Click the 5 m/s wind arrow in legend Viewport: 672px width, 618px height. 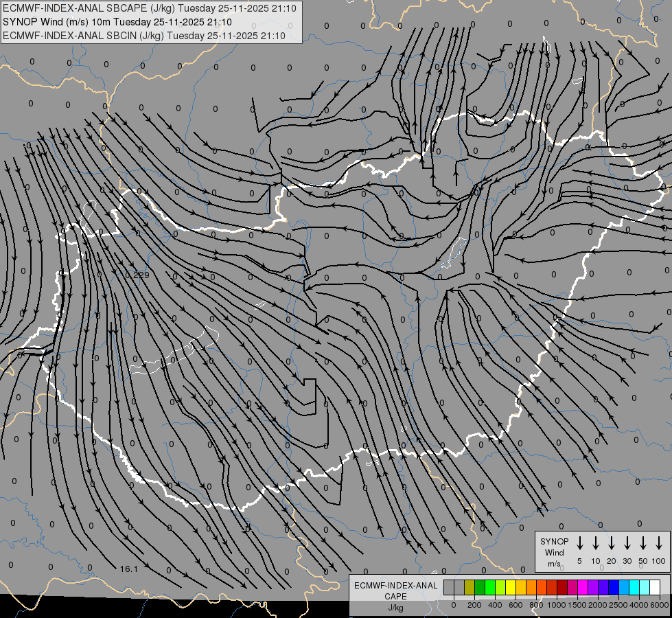tap(580, 543)
